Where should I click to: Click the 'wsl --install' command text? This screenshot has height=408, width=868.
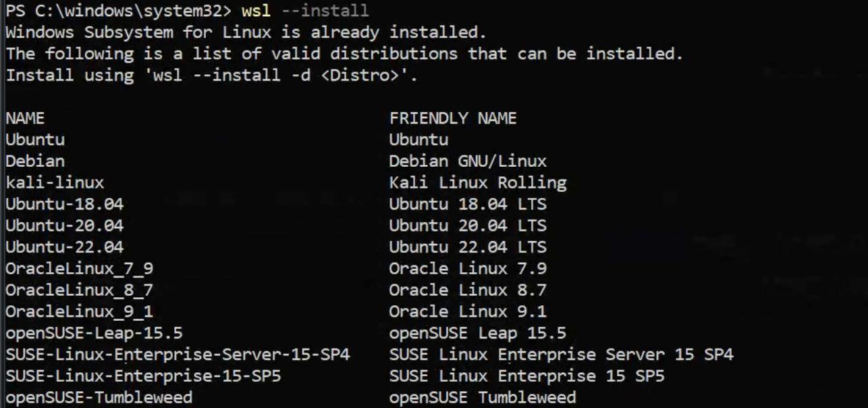313,11
